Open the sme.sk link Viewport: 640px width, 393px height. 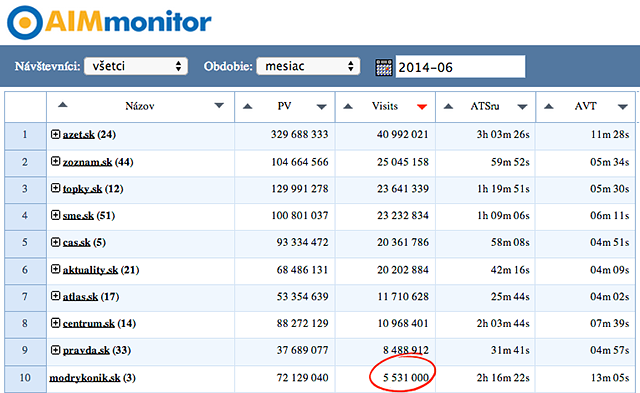(x=78, y=216)
